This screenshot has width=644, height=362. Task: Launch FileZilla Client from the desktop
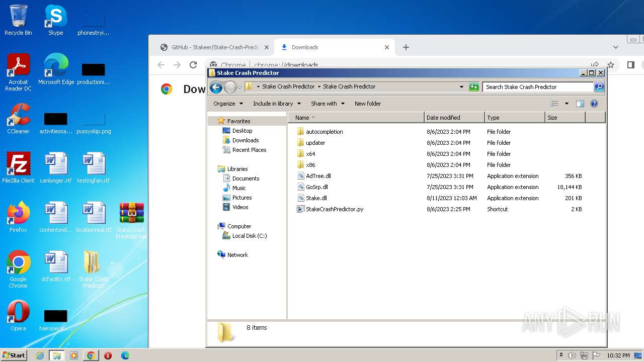click(x=18, y=168)
